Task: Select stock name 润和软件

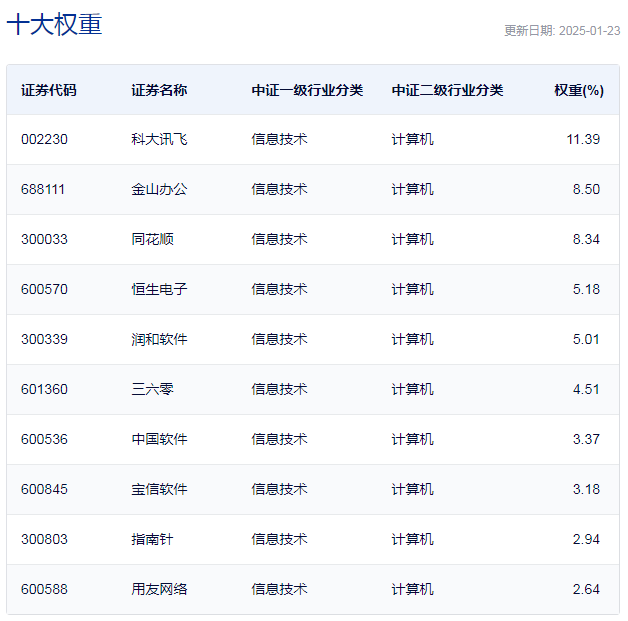Action: [x=159, y=340]
